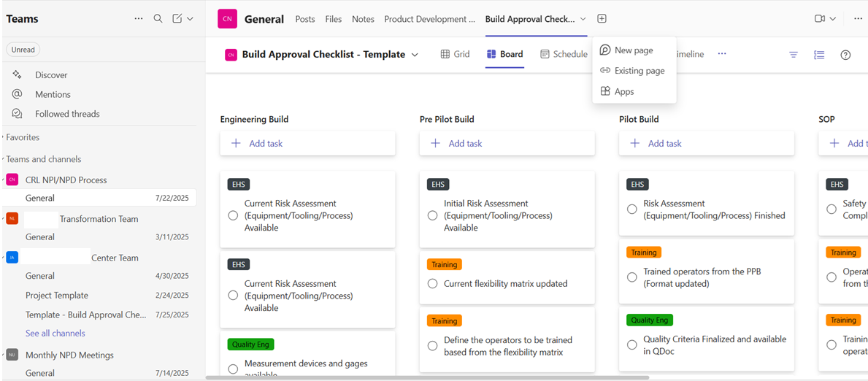Switch to the Notes tab

363,19
